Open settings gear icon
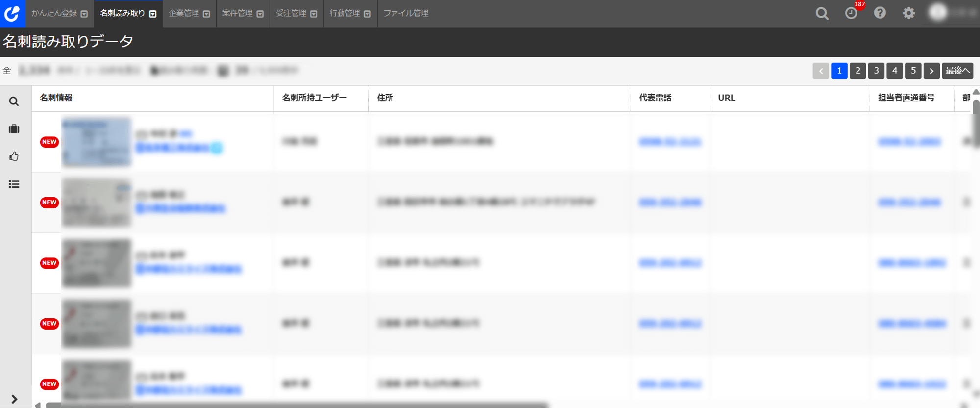980x408 pixels. click(x=908, y=13)
